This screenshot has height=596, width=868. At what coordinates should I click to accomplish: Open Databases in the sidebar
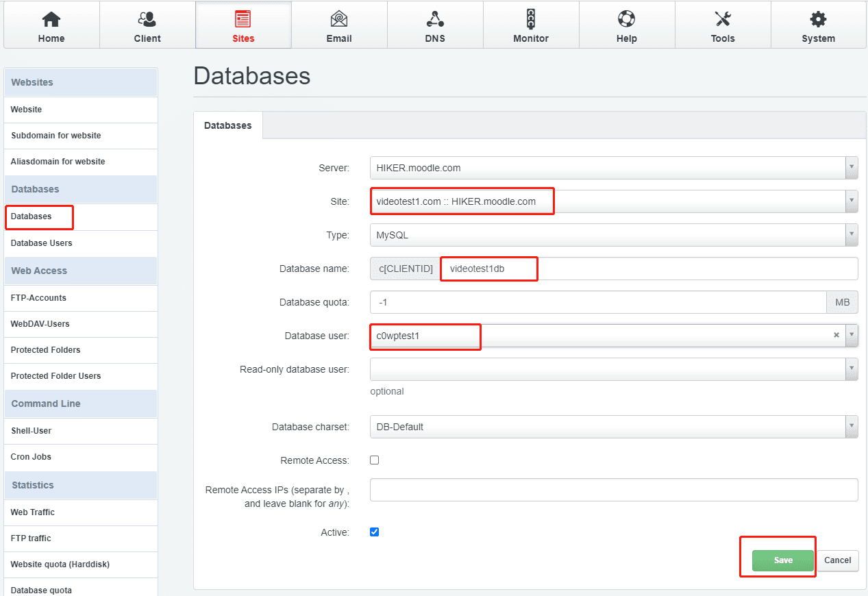[81, 216]
